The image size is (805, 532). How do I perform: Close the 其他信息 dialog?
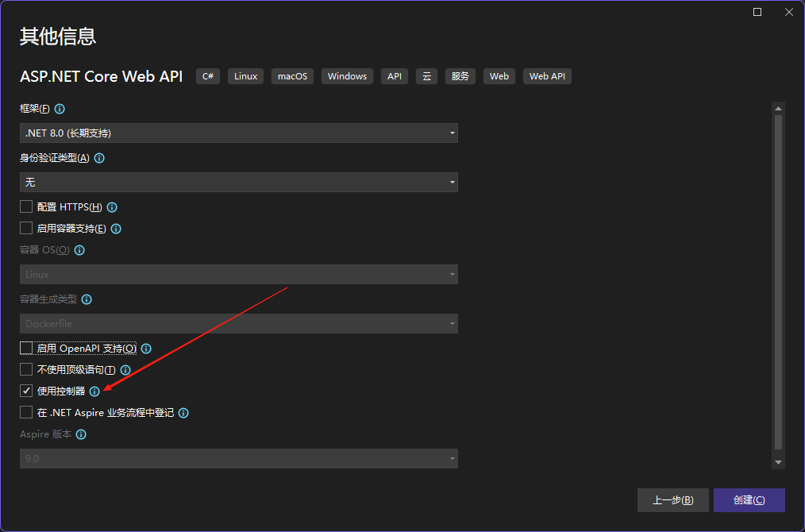789,12
